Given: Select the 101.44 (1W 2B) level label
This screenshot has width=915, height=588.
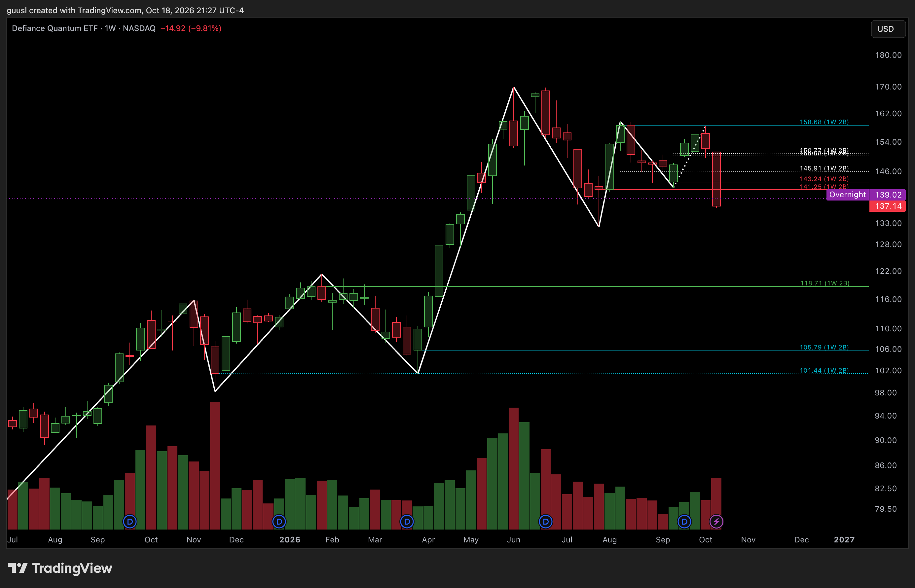Looking at the screenshot, I should (824, 371).
